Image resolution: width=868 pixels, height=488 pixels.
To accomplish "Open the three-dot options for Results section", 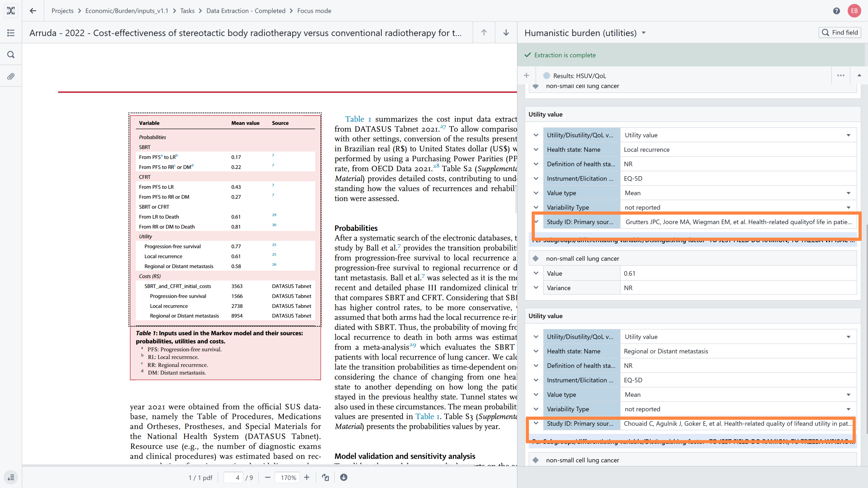I will (841, 75).
